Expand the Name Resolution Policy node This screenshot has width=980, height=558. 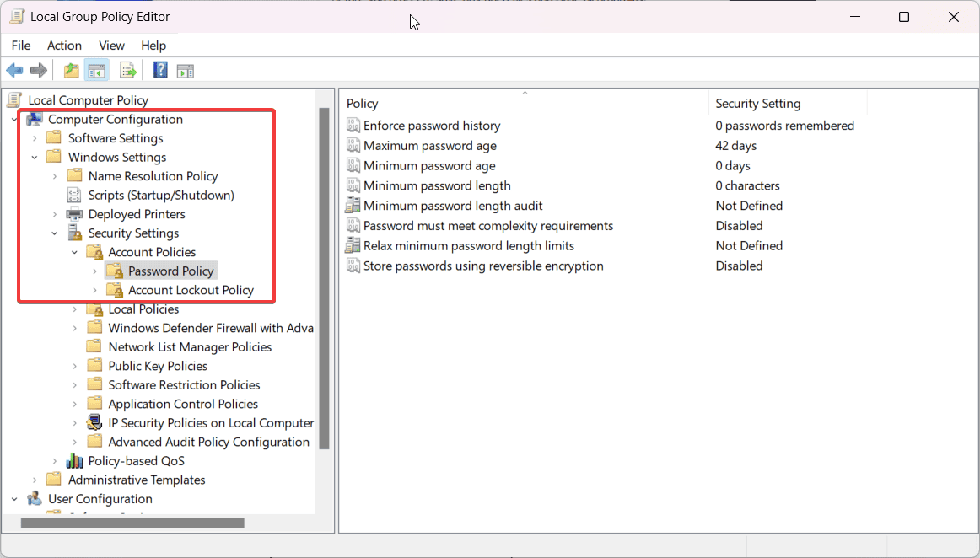click(54, 176)
